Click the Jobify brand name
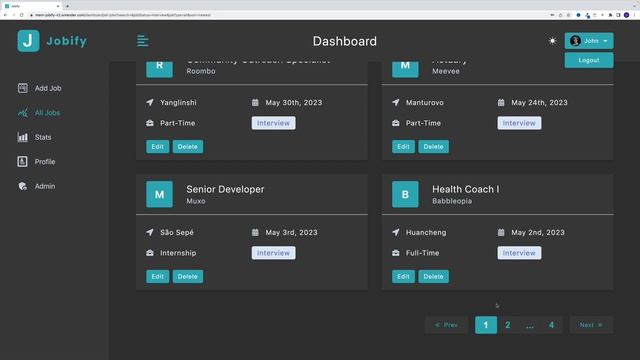This screenshot has height=360, width=640. (x=67, y=41)
